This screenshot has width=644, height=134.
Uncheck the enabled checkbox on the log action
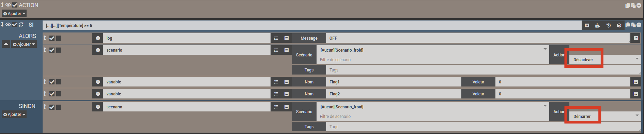point(52,38)
